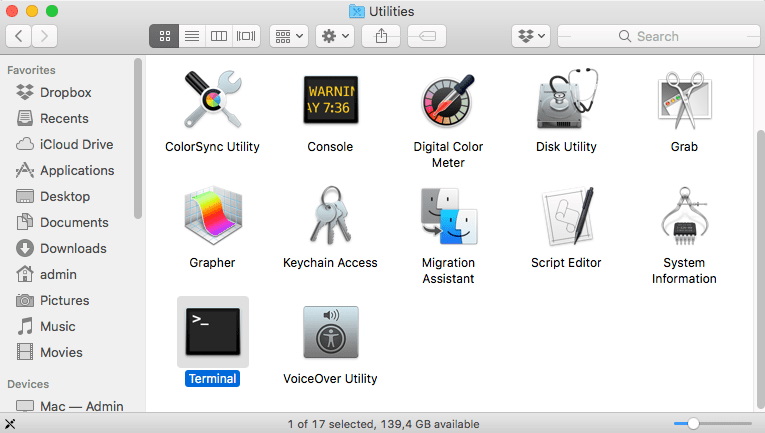765x433 pixels.
Task: Switch to column view
Action: pyautogui.click(x=219, y=36)
